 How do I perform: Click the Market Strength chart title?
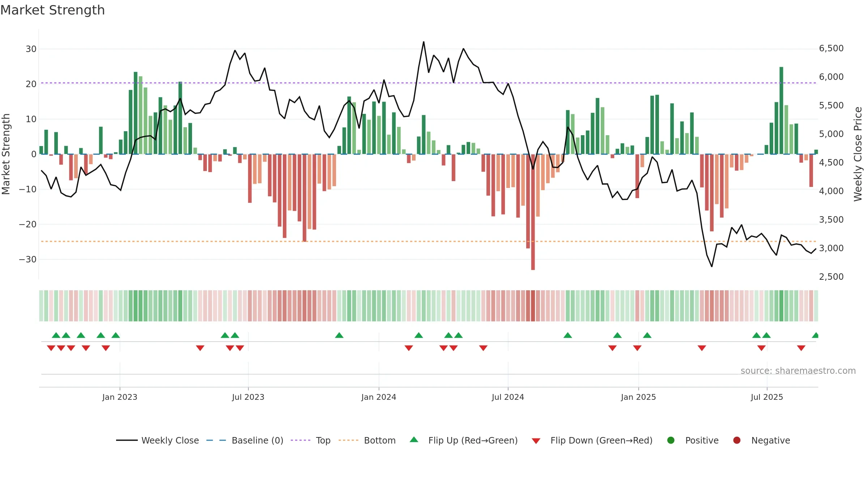(52, 10)
